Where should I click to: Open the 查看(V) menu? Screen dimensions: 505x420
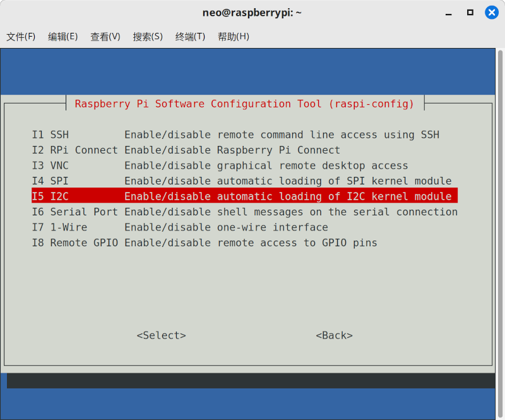tap(105, 37)
